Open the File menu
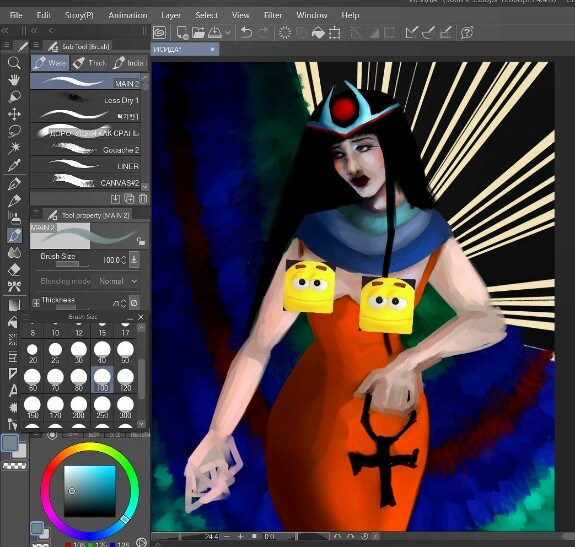575x547 pixels. pyautogui.click(x=16, y=15)
